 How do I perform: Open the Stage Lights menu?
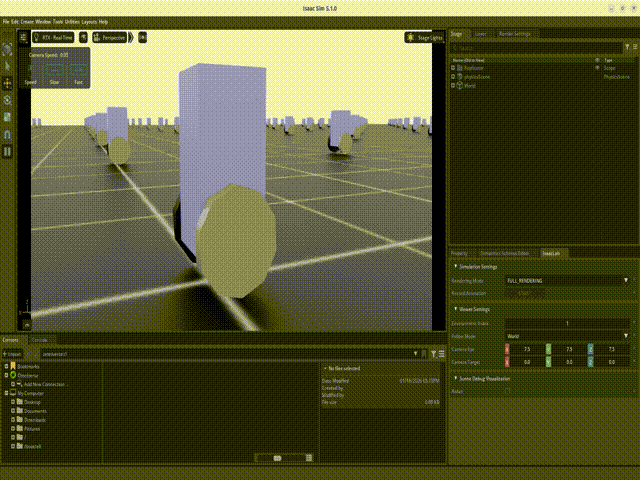coord(426,37)
